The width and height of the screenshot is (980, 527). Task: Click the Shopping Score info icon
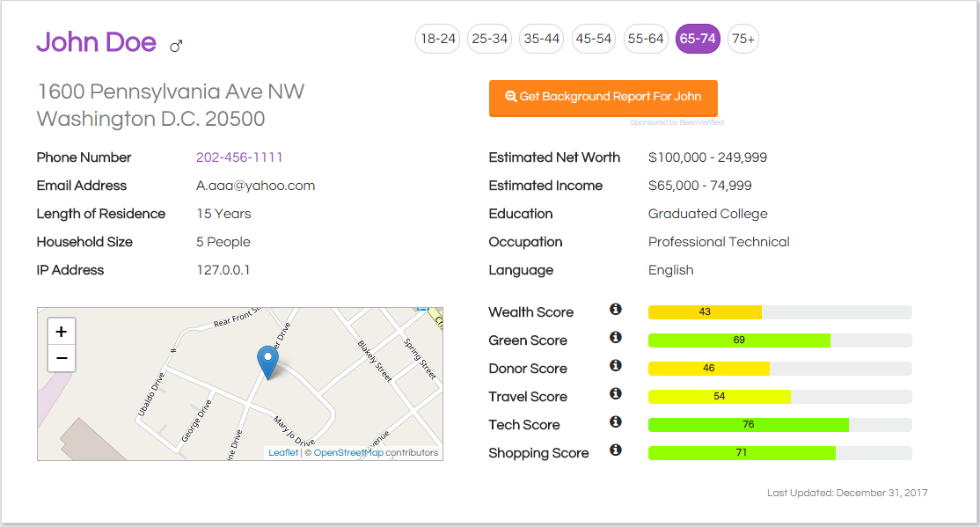[x=616, y=450]
